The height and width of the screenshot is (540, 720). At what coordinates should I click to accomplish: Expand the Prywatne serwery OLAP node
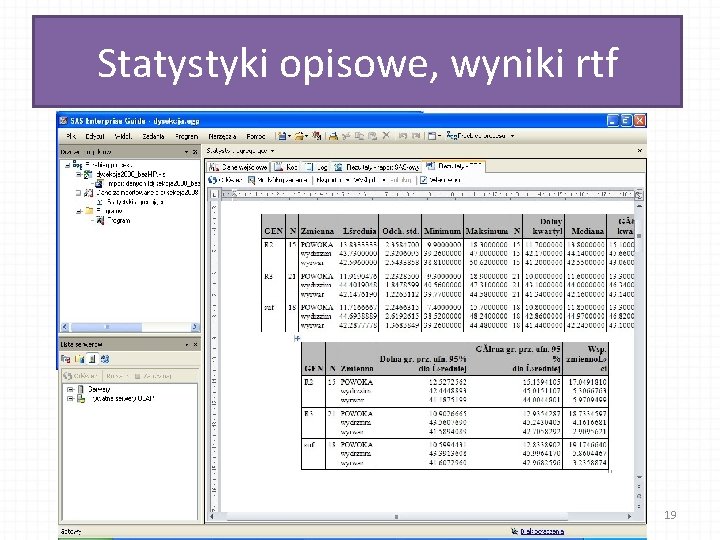(70, 399)
